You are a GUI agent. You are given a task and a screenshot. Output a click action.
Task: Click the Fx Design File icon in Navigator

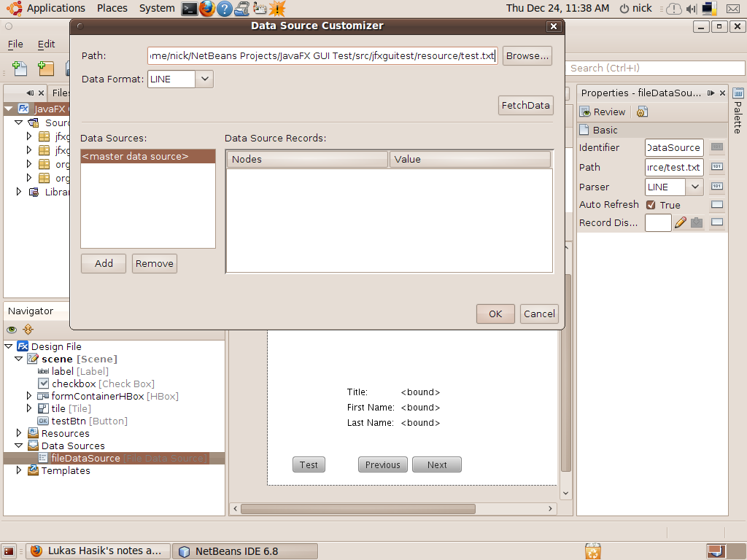click(x=23, y=346)
